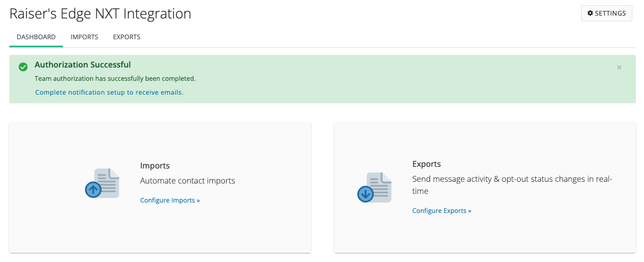
Task: Click the Exports card heading
Action: pyautogui.click(x=427, y=164)
